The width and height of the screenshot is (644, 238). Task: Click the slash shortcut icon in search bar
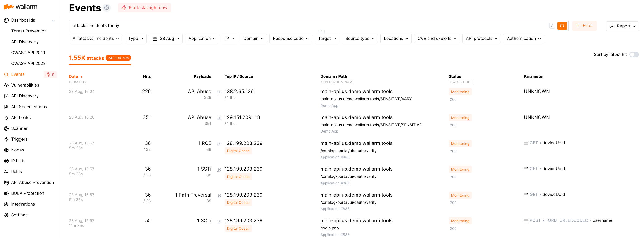point(552,26)
